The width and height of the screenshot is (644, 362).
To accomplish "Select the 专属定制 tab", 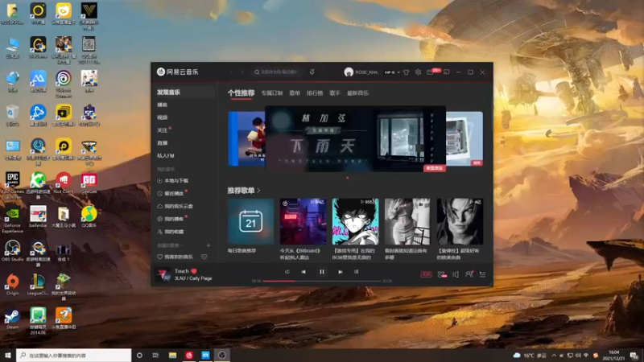I will 272,93.
